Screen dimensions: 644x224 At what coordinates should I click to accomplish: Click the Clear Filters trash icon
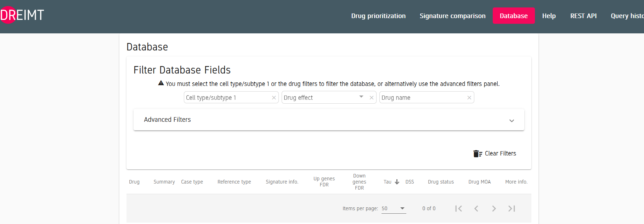[478, 154]
